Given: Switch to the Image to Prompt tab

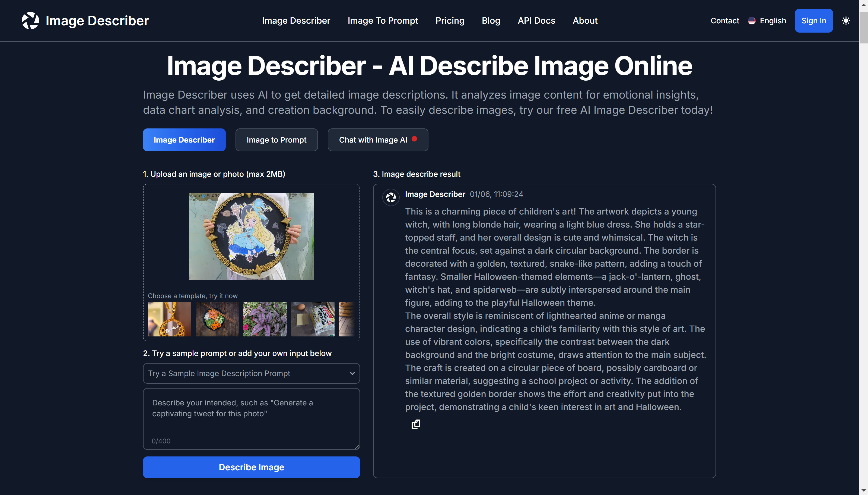Looking at the screenshot, I should (x=276, y=140).
